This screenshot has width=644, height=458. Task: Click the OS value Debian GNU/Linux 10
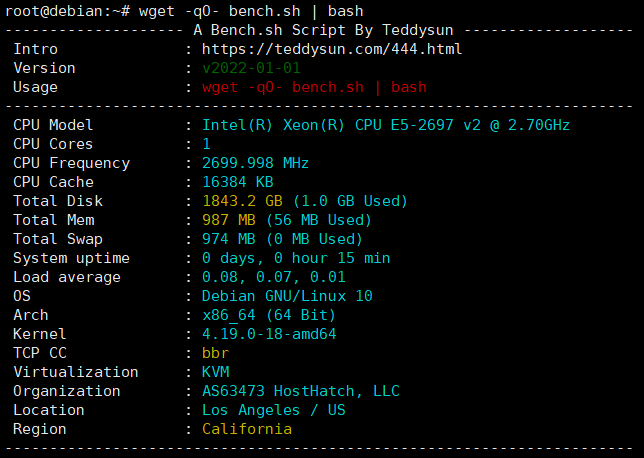[287, 296]
